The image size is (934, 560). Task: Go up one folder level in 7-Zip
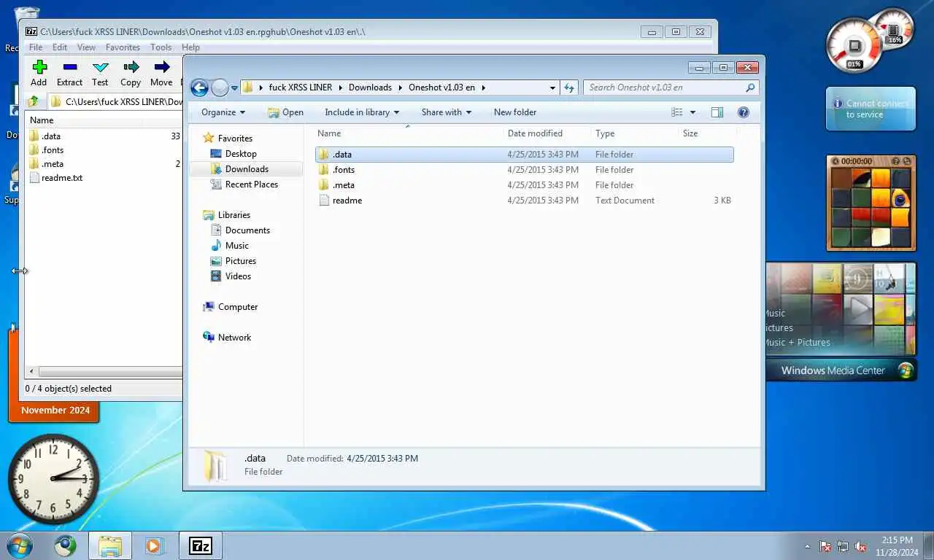(x=34, y=102)
